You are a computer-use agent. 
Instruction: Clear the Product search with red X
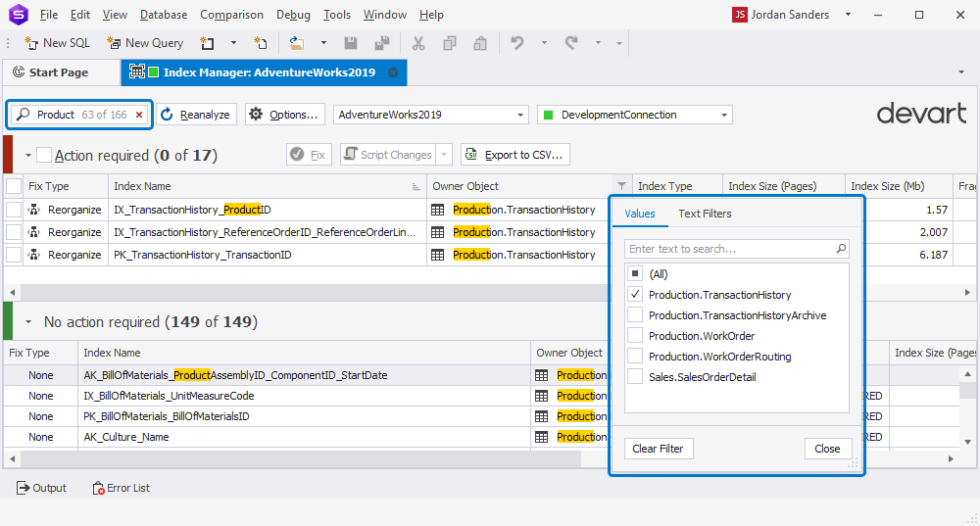pos(139,115)
